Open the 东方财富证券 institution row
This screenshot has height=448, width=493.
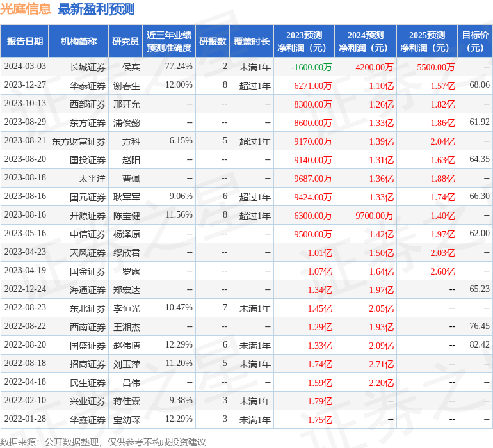click(79, 141)
